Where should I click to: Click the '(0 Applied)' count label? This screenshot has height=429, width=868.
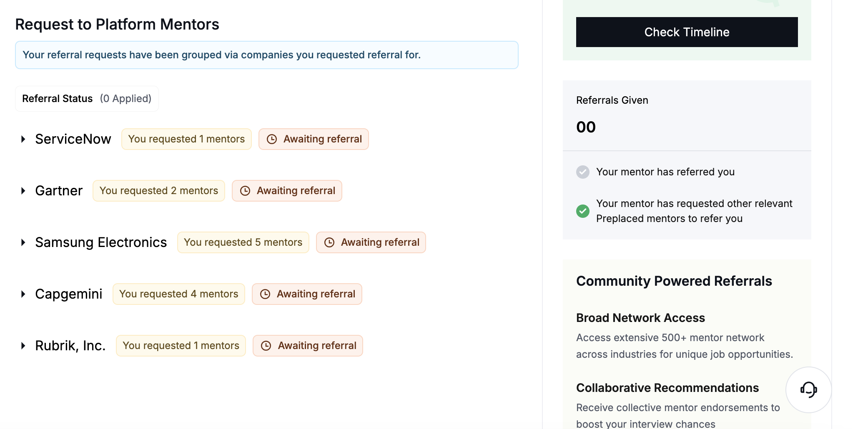click(x=125, y=99)
